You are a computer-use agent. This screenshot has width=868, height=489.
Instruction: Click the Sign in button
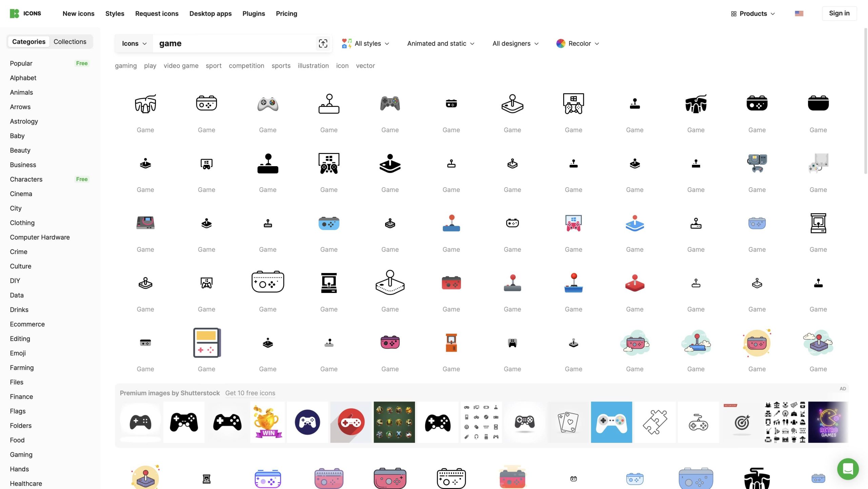click(x=839, y=13)
